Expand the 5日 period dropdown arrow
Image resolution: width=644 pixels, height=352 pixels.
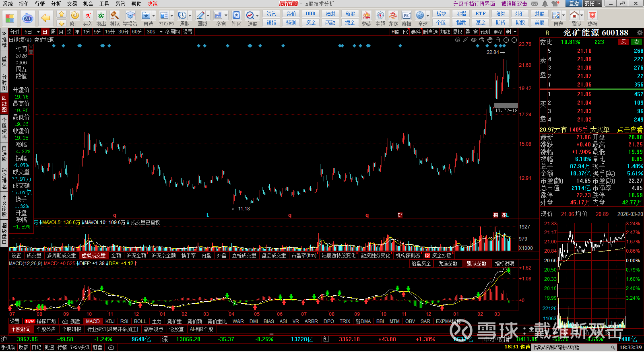tap(38, 32)
